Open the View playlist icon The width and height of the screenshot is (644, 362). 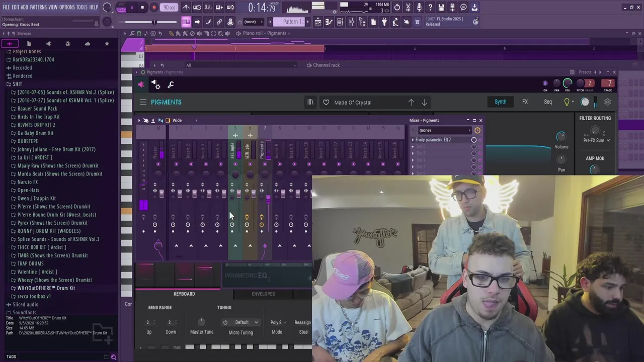point(318,22)
